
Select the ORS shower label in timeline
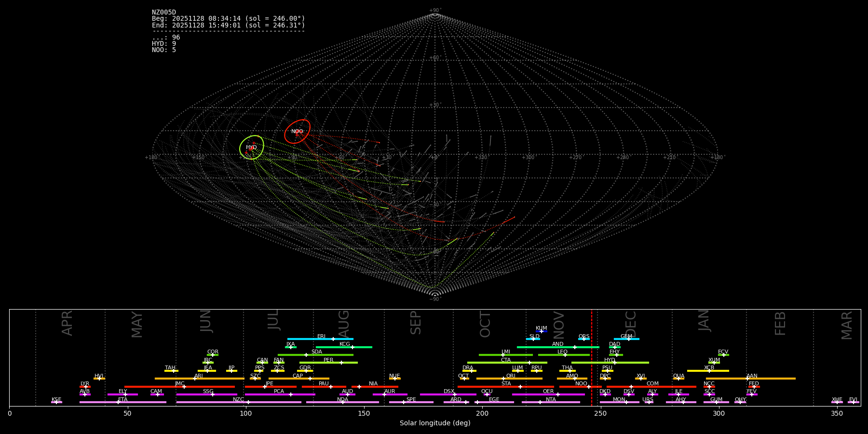584,337
